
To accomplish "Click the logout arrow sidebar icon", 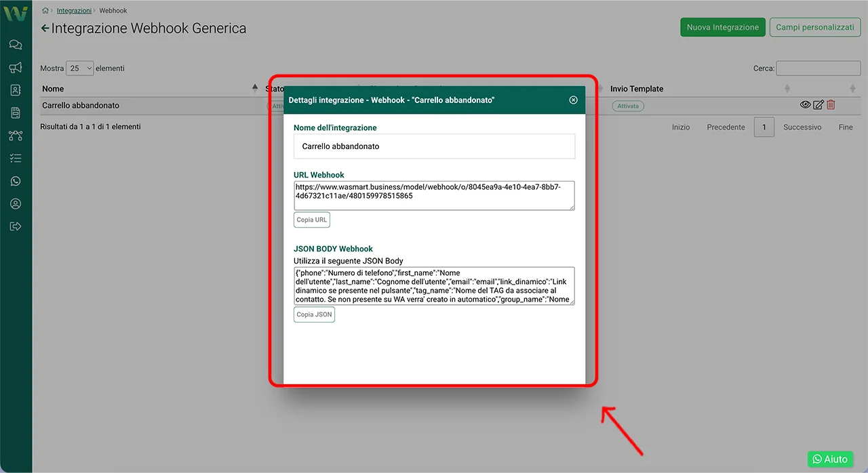I will point(16,226).
